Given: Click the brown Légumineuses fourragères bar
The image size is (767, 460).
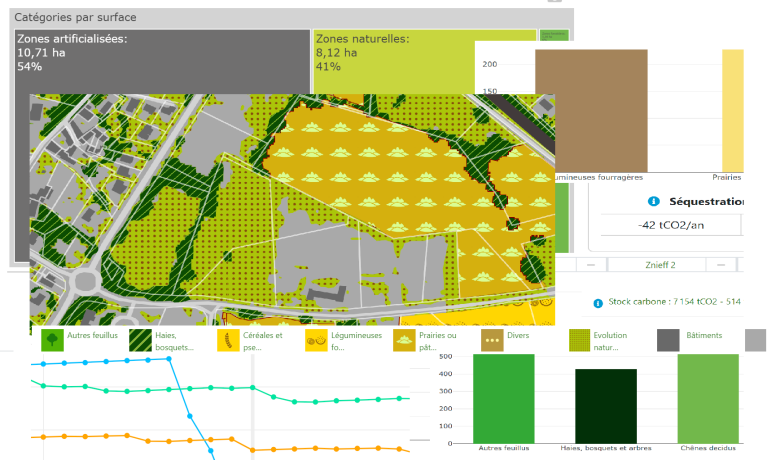Looking at the screenshot, I should click(x=591, y=110).
